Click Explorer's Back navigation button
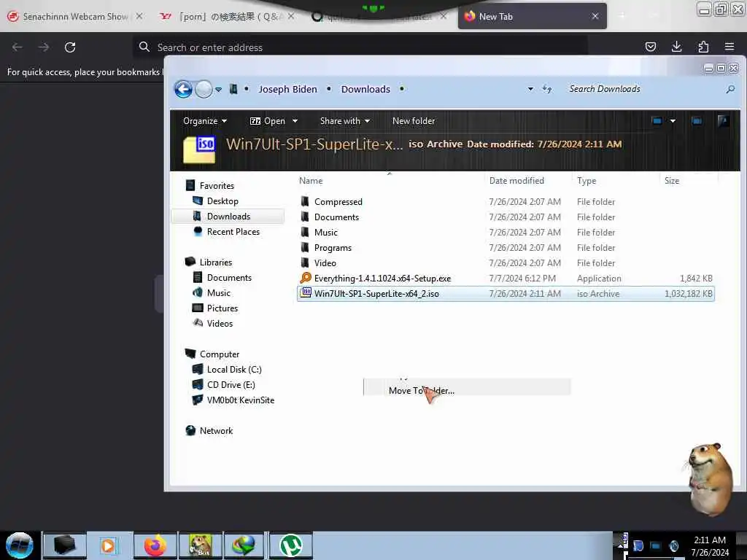The image size is (747, 560). tap(183, 89)
